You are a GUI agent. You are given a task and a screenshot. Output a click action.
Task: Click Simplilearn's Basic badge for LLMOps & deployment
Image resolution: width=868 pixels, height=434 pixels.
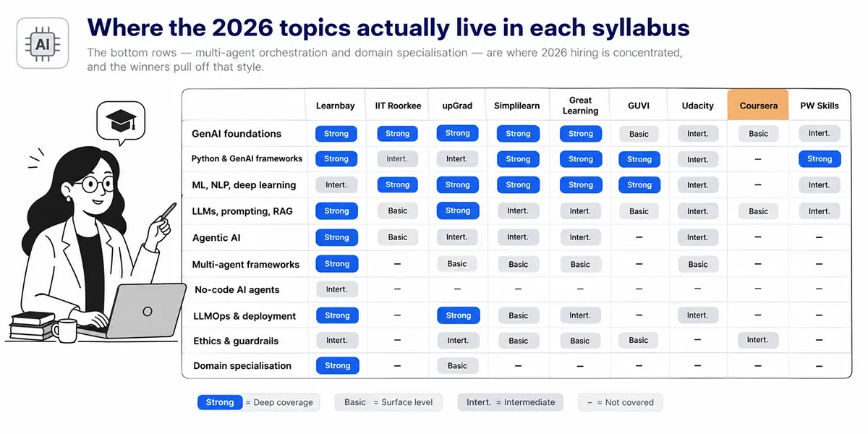518,316
